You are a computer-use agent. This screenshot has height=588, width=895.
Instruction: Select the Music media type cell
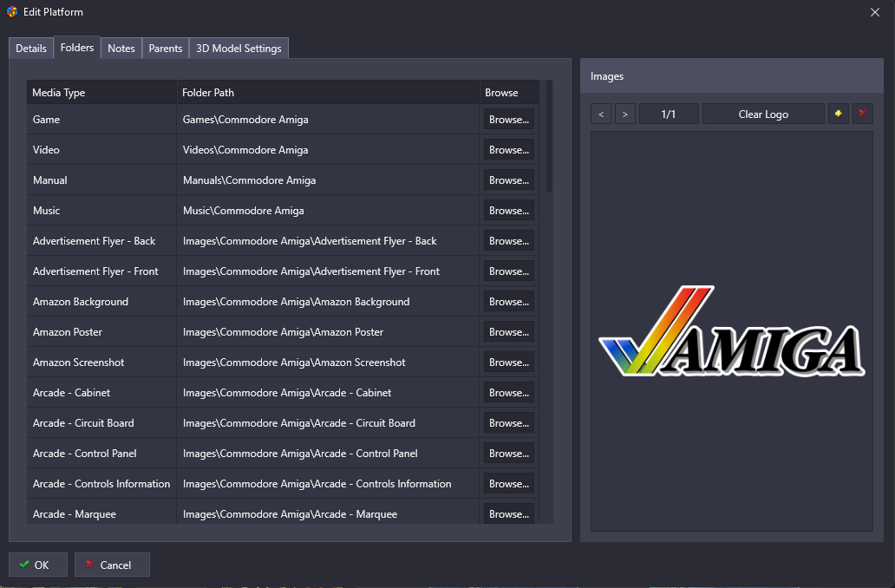point(101,210)
